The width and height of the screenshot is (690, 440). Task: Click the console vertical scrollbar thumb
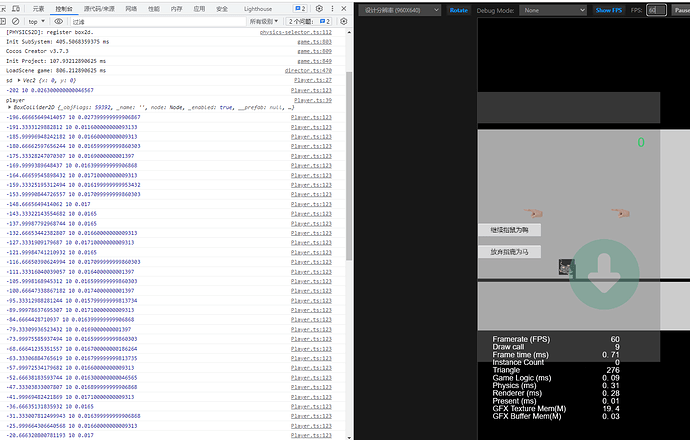(x=349, y=166)
